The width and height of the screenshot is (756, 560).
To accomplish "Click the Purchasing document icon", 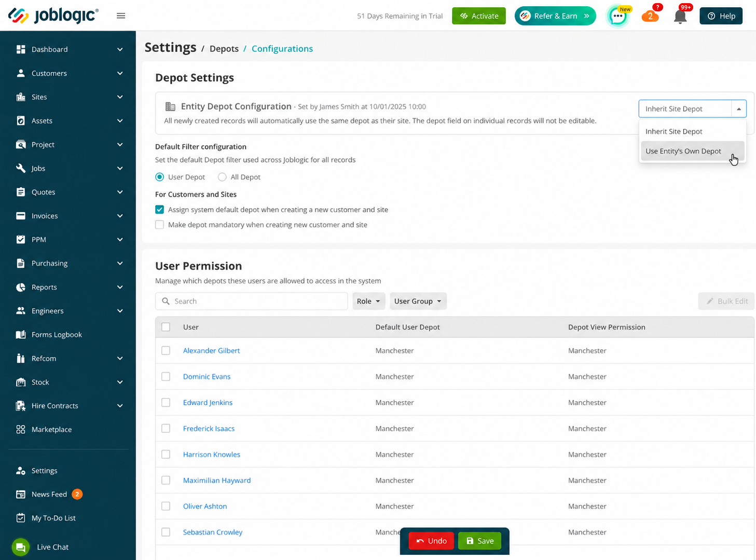I will point(21,263).
